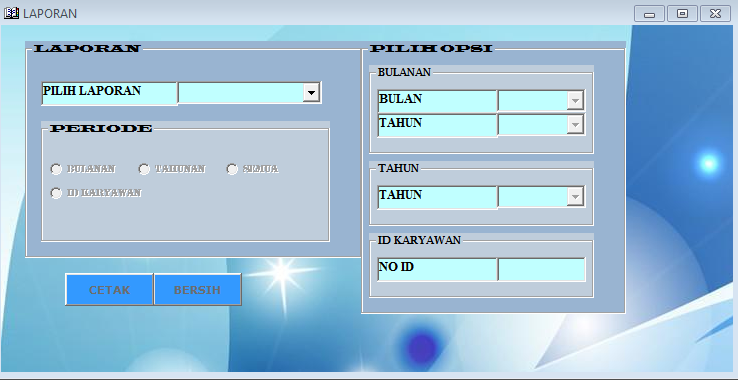This screenshot has height=380, width=738.
Task: Select the SEMUA radio button
Action: click(x=232, y=169)
